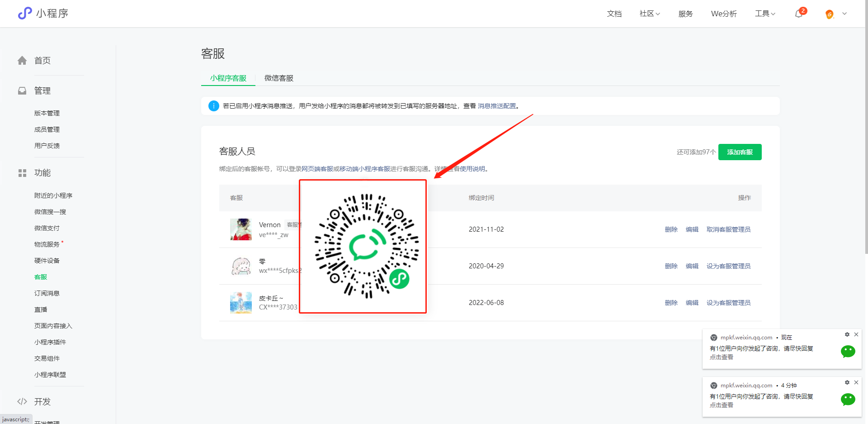
Task: Open settings gear on 4 分钟 notification
Action: 847,382
